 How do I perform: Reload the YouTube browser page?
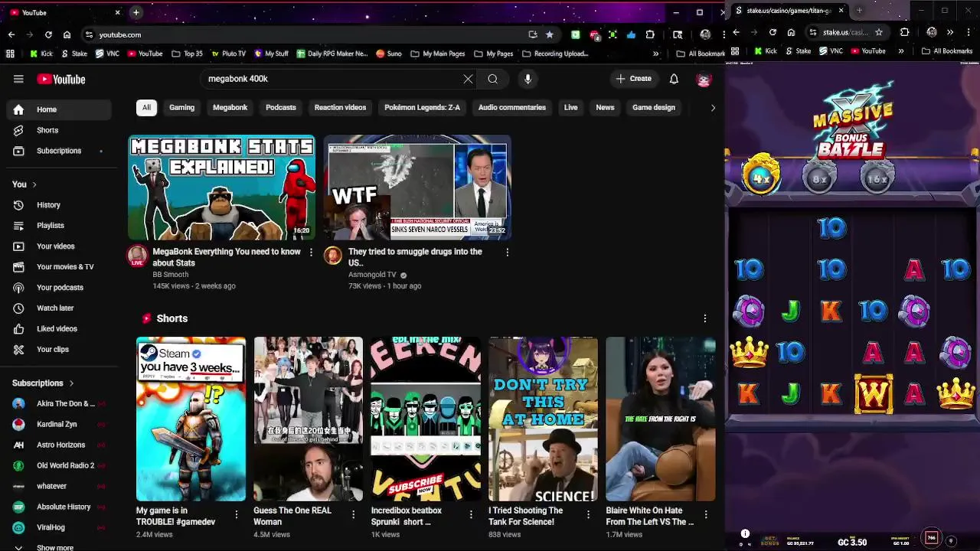point(48,34)
